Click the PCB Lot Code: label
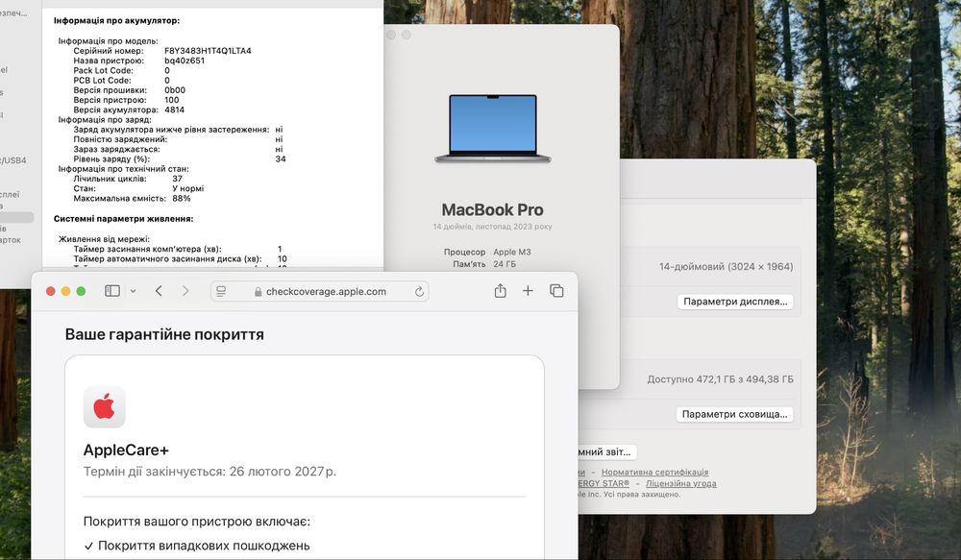Image resolution: width=961 pixels, height=560 pixels. (x=103, y=81)
